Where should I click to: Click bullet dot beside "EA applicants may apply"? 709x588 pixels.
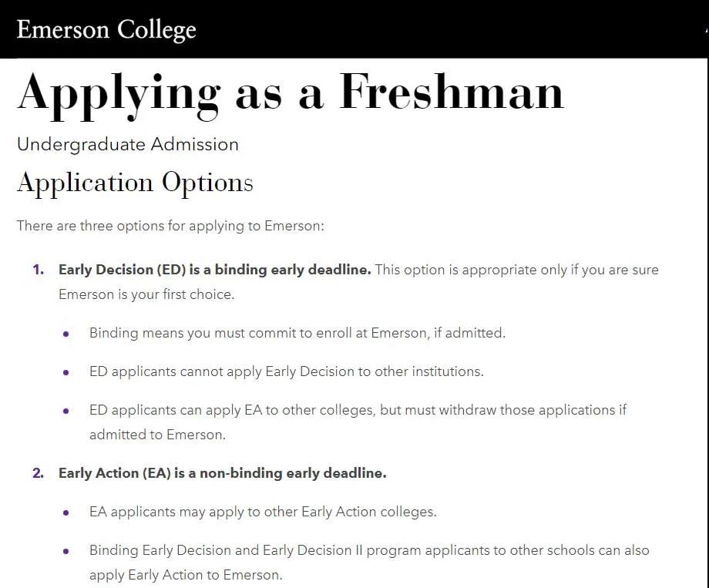(x=66, y=513)
